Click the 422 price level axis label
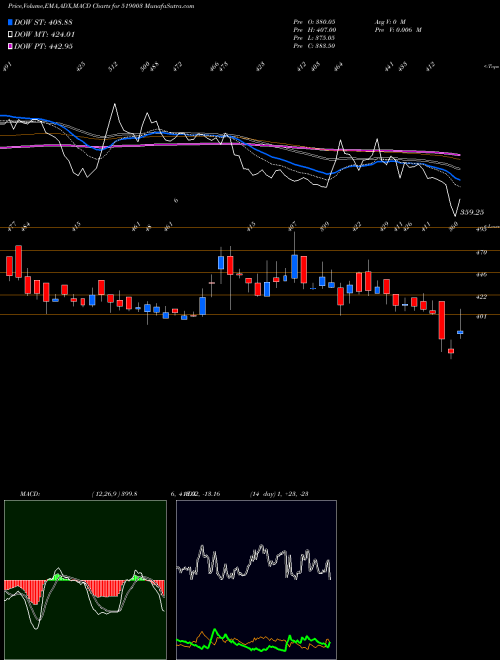The width and height of the screenshot is (500, 660). (x=482, y=297)
